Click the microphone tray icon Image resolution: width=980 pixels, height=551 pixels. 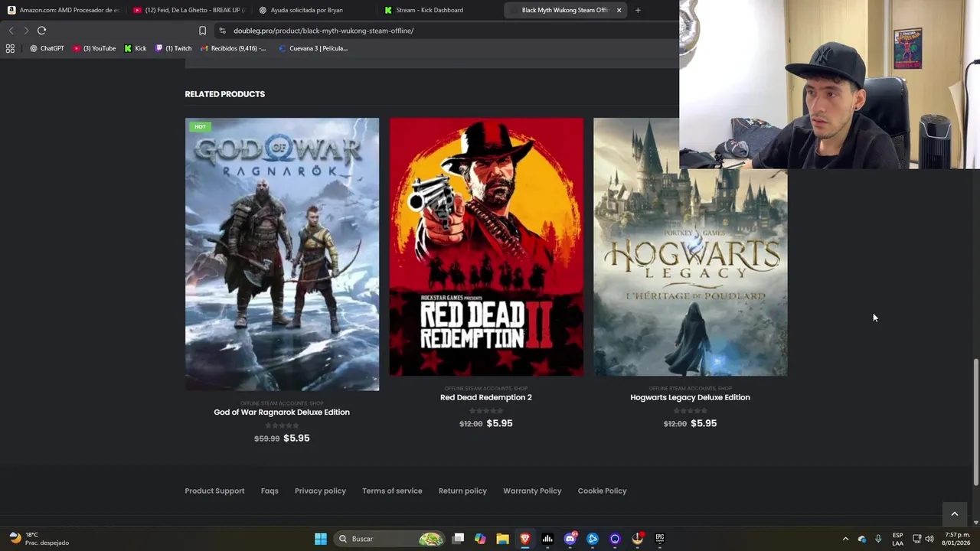[x=878, y=539]
